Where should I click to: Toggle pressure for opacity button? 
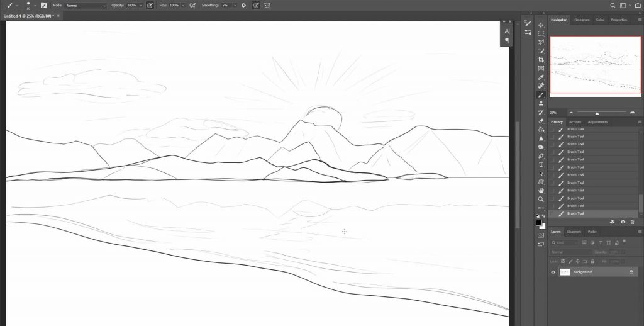coord(150,5)
